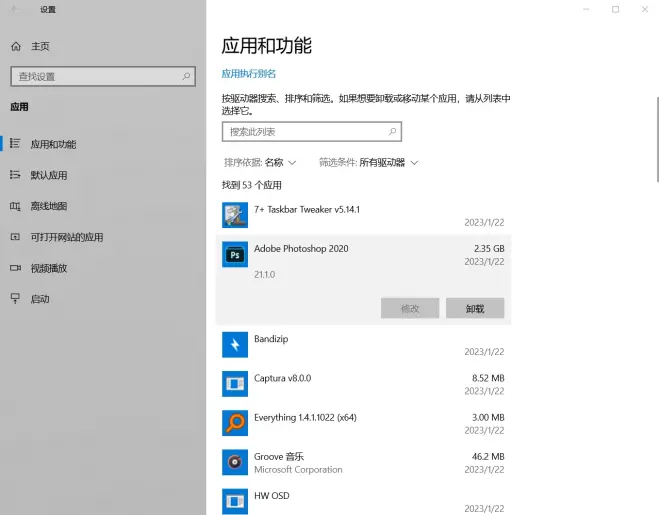The width and height of the screenshot is (660, 515).
Task: Select the Captura v8.0.0 entry
Action: point(364,384)
